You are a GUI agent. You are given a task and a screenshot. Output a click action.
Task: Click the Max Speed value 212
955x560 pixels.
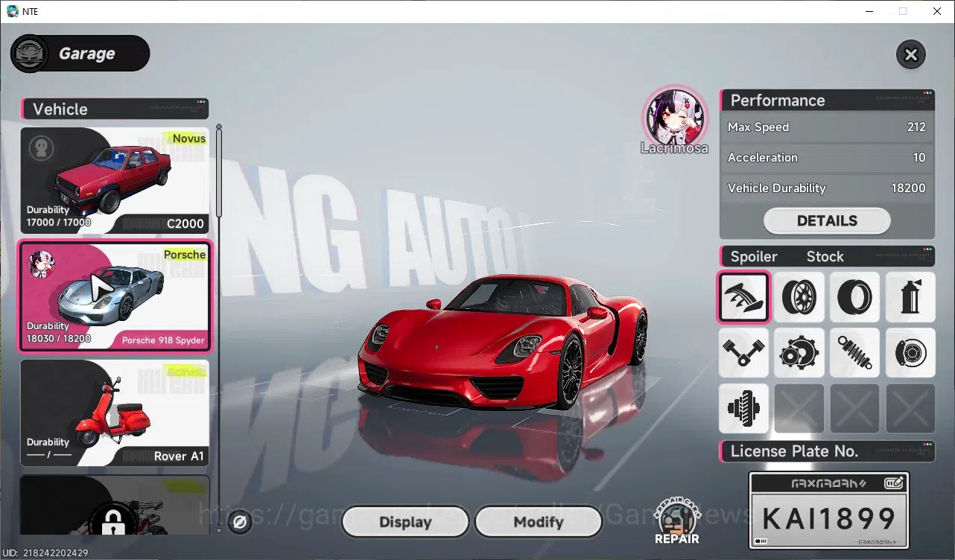pyautogui.click(x=916, y=127)
